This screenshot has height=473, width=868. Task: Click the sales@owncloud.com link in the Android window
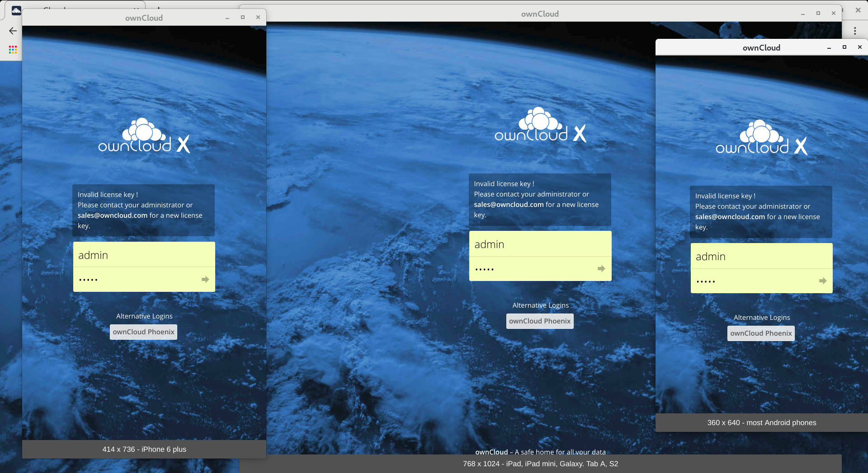pyautogui.click(x=729, y=216)
